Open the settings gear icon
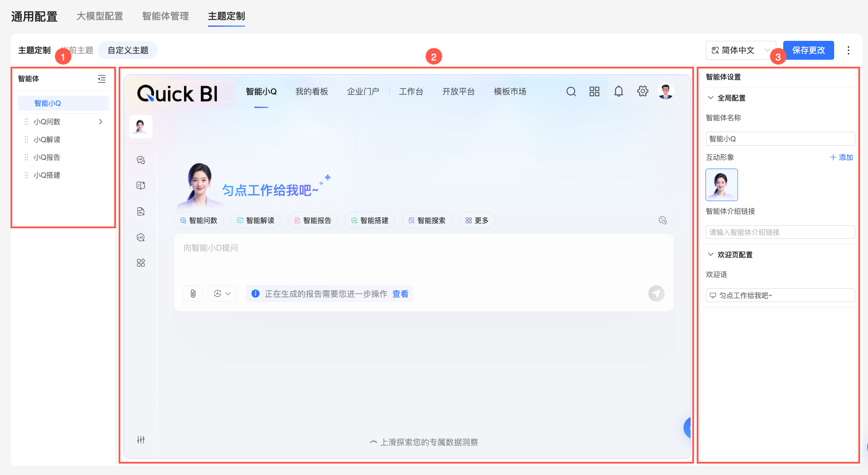Viewport: 868px width, 475px height. pos(643,91)
